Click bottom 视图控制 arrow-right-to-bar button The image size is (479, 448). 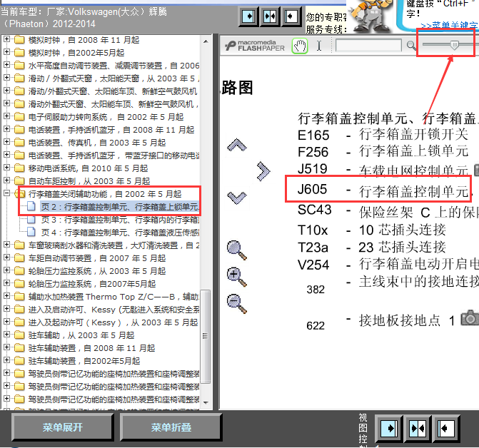(389, 428)
